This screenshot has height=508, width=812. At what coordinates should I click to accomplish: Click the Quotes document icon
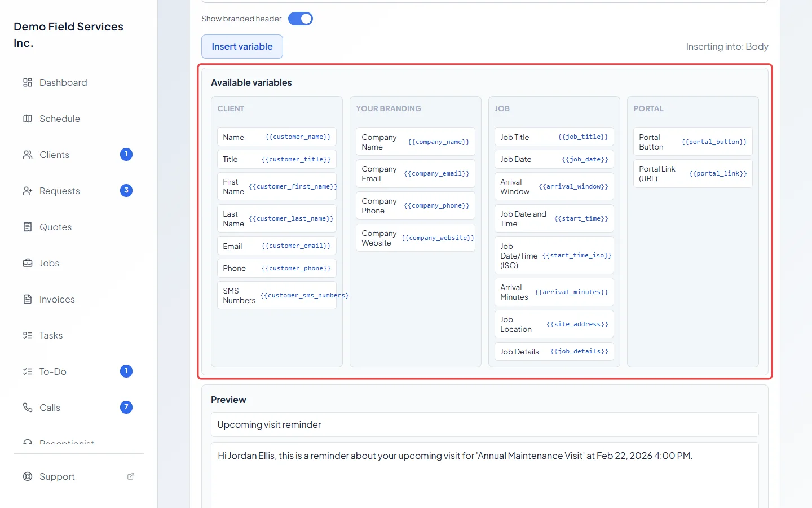pos(28,227)
